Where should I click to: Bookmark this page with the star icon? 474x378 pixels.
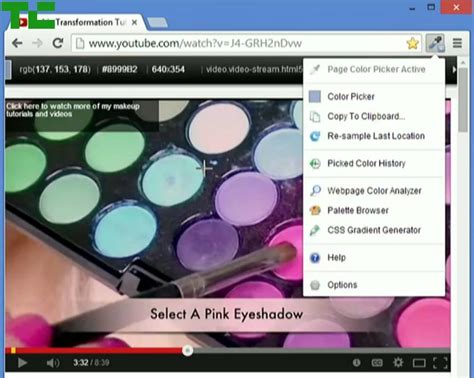click(412, 43)
